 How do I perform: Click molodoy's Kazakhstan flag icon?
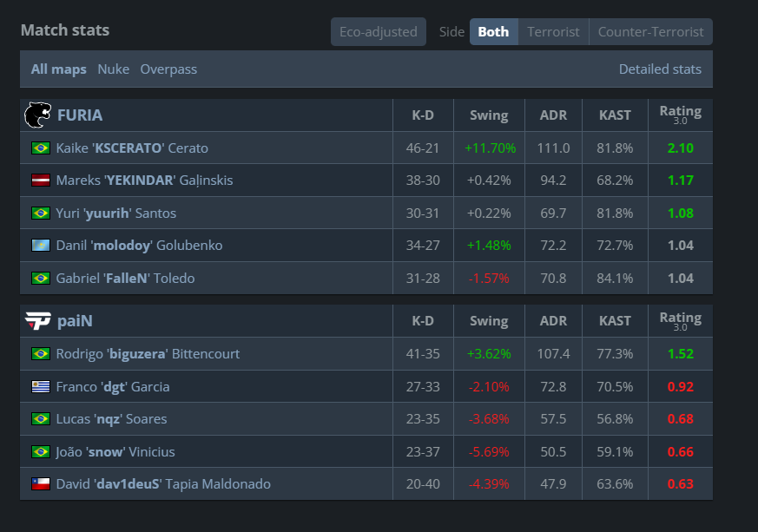[41, 246]
